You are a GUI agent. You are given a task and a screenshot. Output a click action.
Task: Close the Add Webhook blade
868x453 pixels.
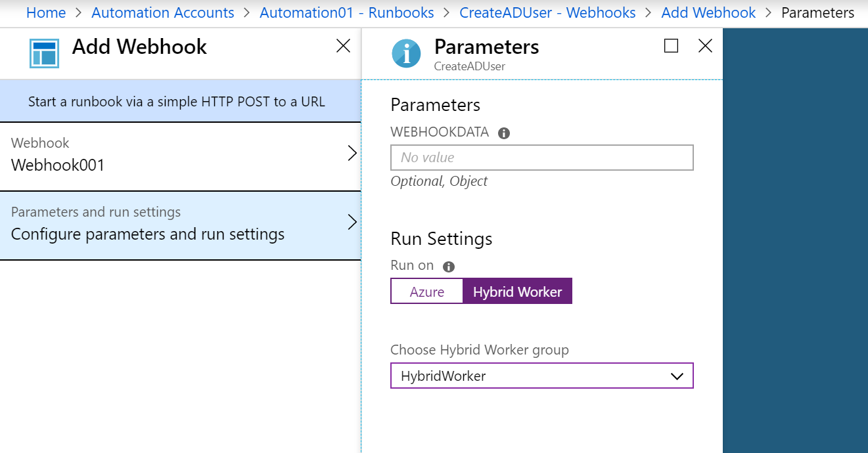(x=343, y=45)
